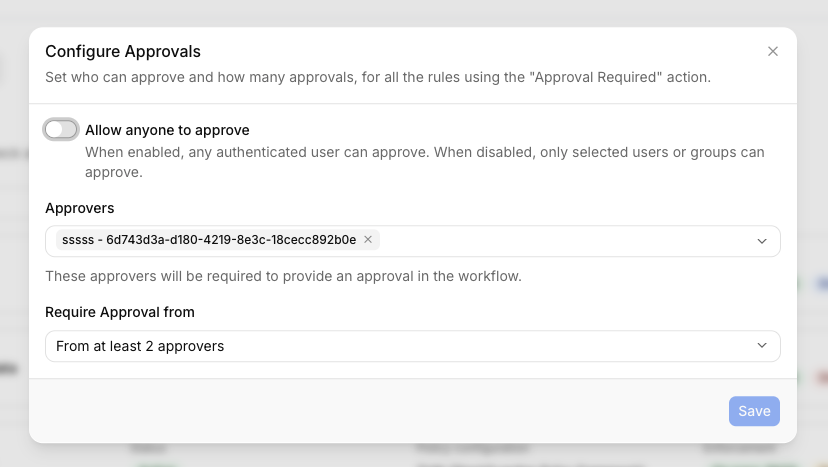Click the Configure Approvals title
This screenshot has height=467, width=828.
tap(123, 51)
